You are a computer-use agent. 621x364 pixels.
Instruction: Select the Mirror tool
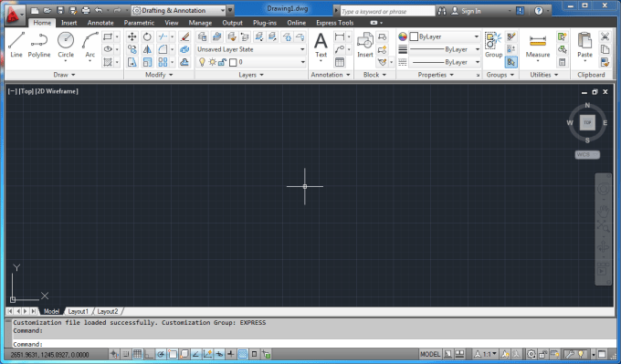click(147, 49)
